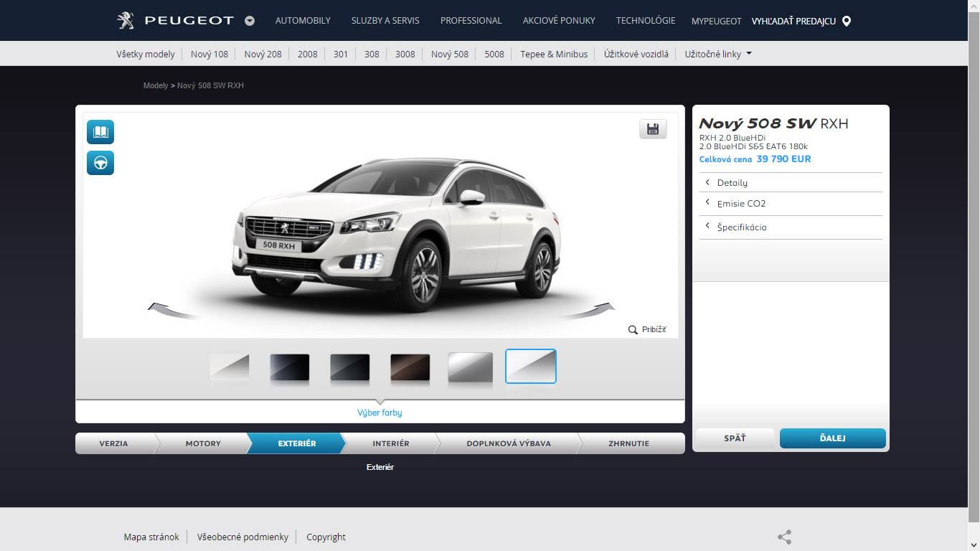This screenshot has height=551, width=980.
Task: Open the Nový 508 model link
Action: pos(449,54)
